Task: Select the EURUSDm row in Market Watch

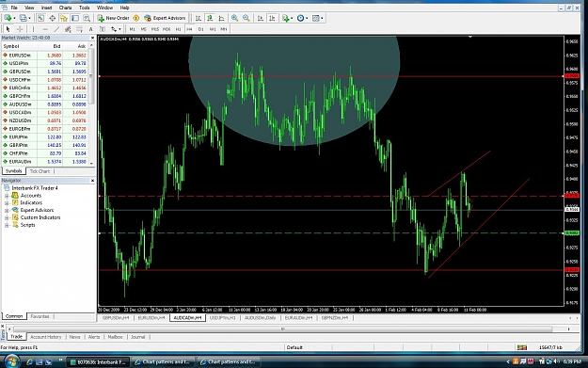Action: pos(44,56)
